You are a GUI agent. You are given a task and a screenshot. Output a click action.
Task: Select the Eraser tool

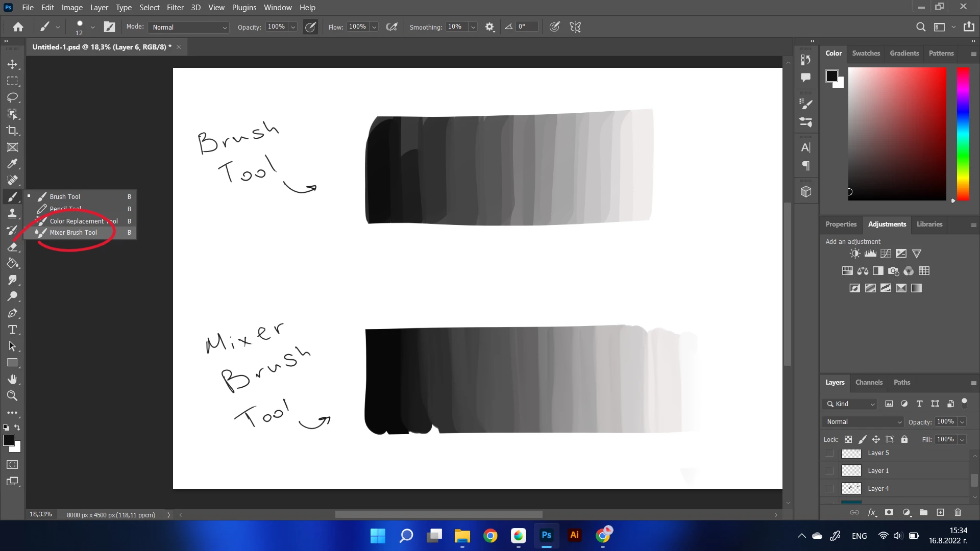click(x=13, y=247)
